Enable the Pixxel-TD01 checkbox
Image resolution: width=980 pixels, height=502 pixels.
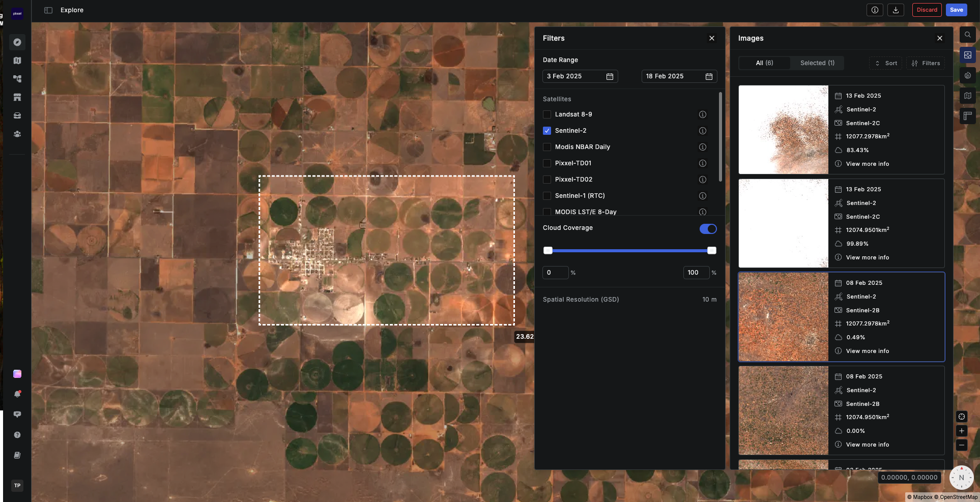547,163
